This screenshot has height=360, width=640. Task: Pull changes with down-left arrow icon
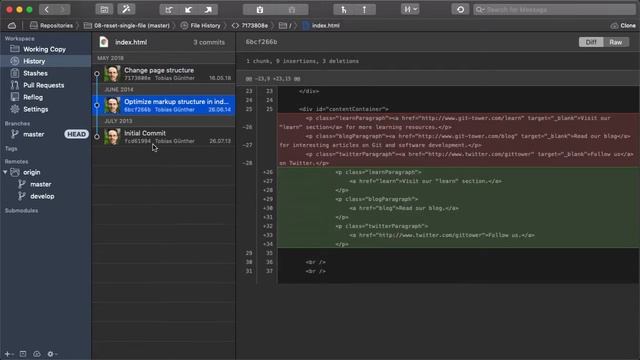[189, 9]
